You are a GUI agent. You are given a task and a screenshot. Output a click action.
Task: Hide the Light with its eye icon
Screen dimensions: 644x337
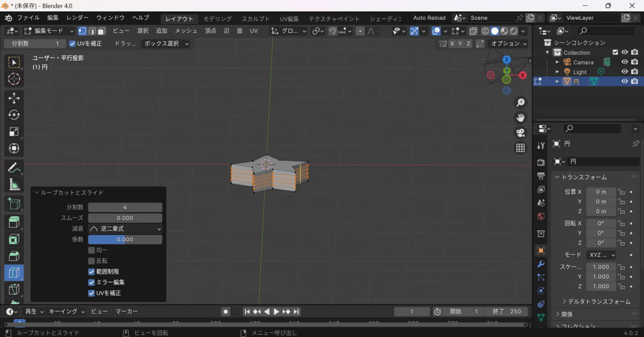pyautogui.click(x=625, y=72)
